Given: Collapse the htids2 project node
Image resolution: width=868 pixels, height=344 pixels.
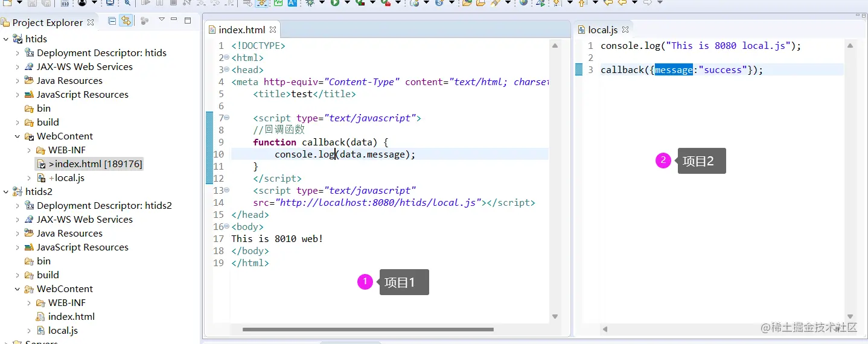Looking at the screenshot, I should pos(6,192).
